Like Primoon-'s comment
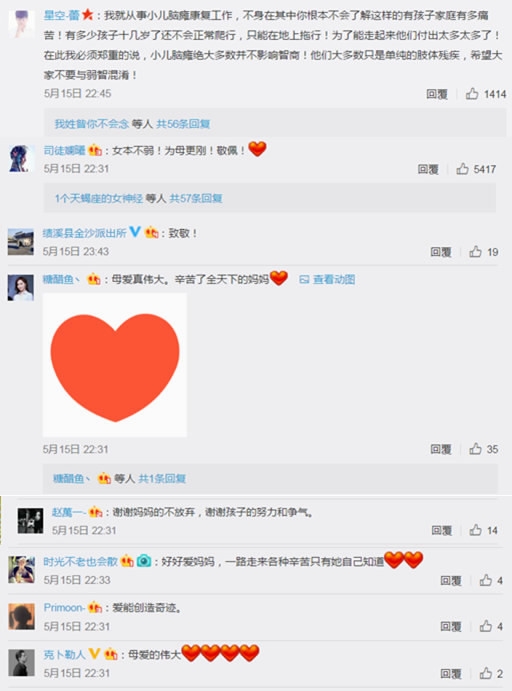The image size is (512, 691). pyautogui.click(x=486, y=625)
